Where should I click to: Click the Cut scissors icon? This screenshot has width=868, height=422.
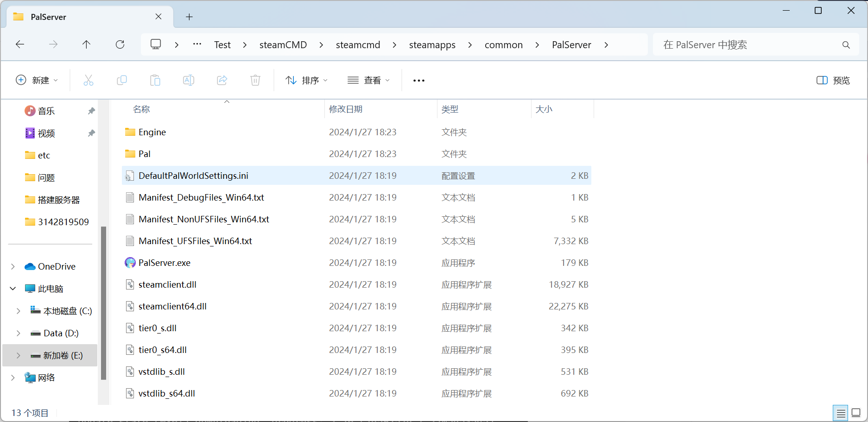88,80
